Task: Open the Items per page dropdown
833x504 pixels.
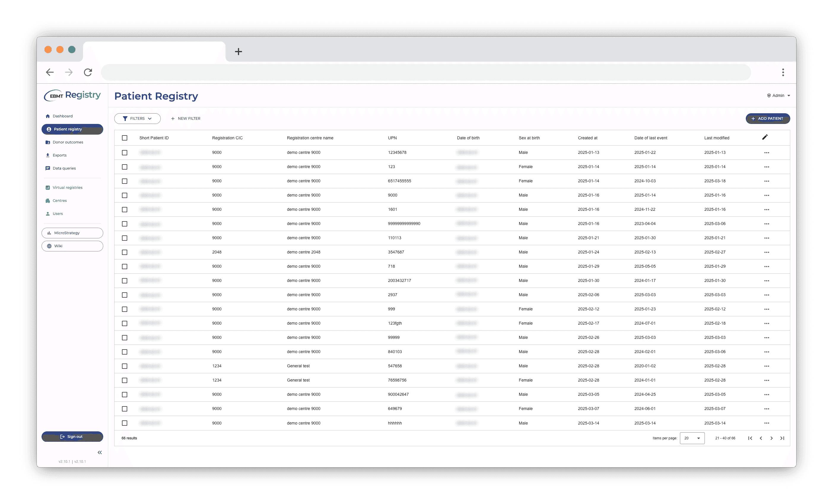Action: 692,438
